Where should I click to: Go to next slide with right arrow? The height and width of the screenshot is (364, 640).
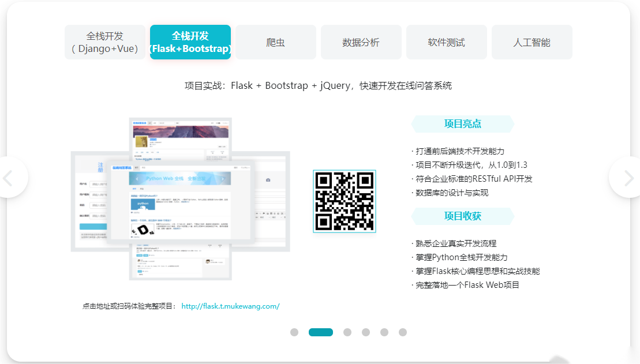tap(627, 178)
